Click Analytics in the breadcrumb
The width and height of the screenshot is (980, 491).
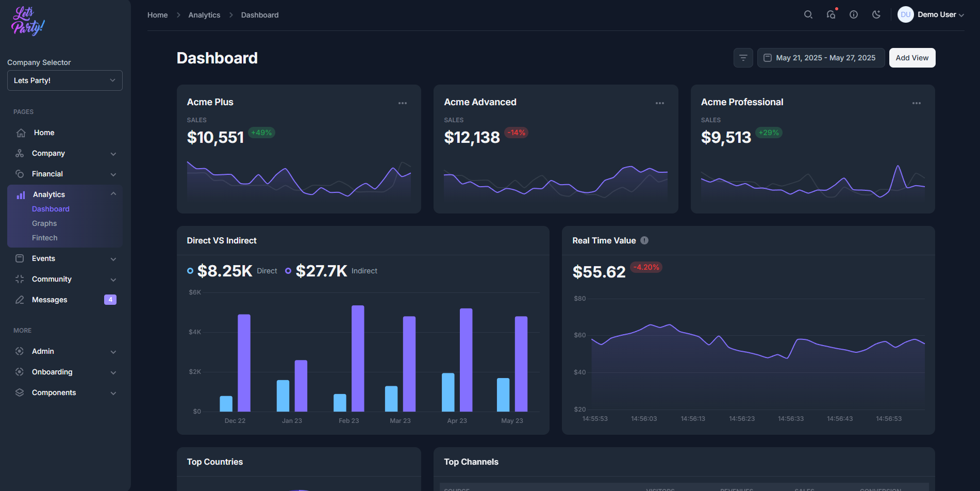click(204, 15)
